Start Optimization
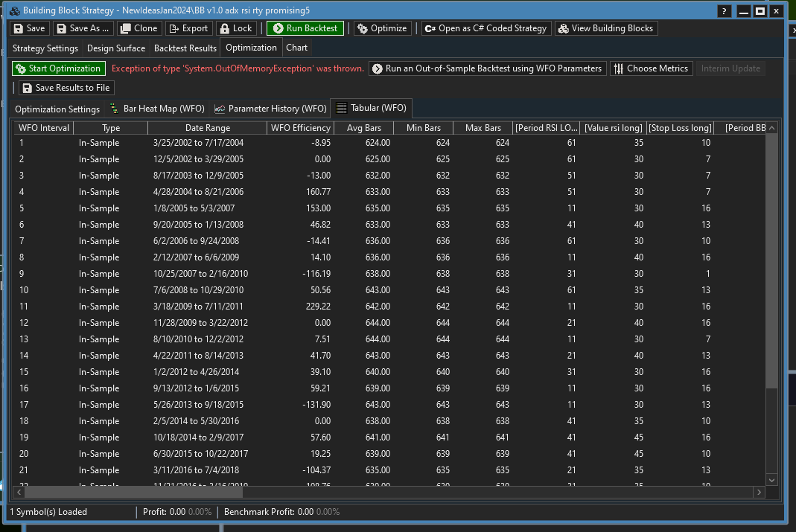 click(58, 68)
